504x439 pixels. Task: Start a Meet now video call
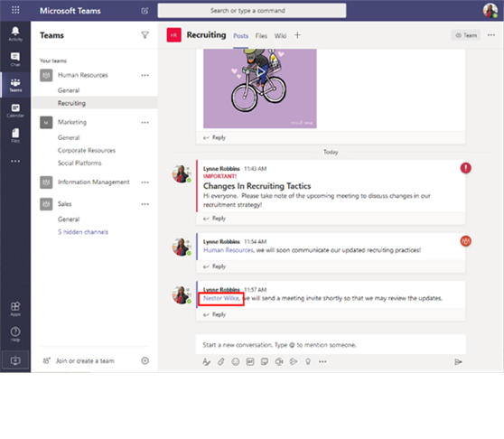pos(279,362)
